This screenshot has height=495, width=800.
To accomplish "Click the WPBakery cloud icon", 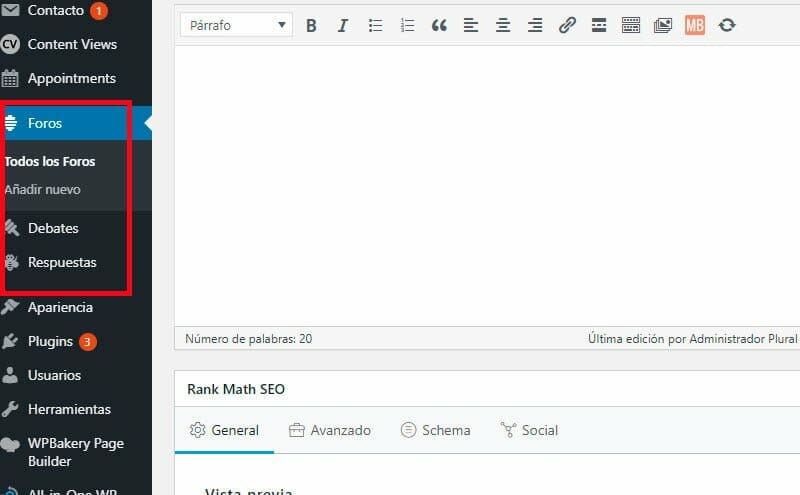I will point(10,444).
